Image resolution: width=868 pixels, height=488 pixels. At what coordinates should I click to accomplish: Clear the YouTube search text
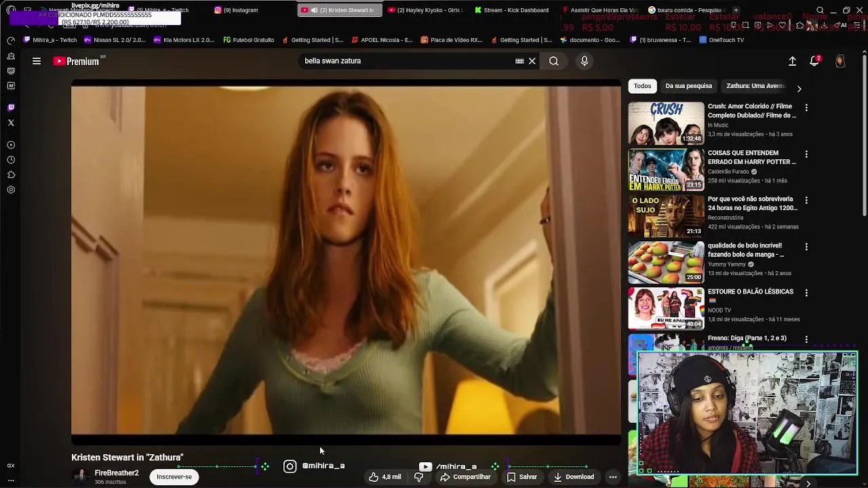(532, 61)
